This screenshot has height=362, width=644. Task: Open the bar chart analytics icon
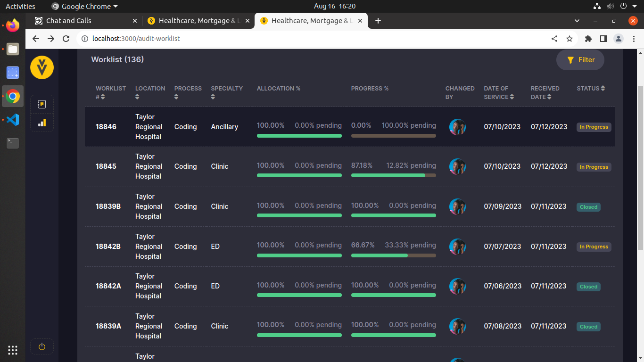41,123
